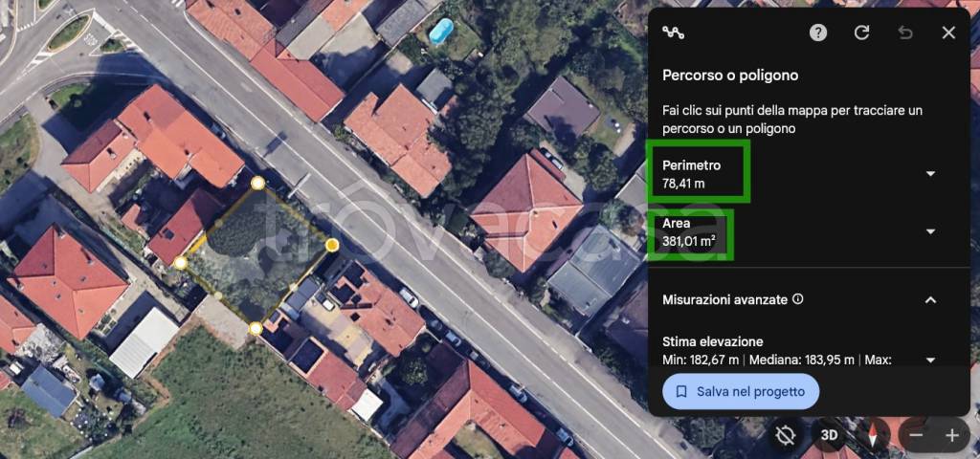Click the info icon beside Misurazioni avanzate
The height and width of the screenshot is (459, 980).
coord(797,299)
